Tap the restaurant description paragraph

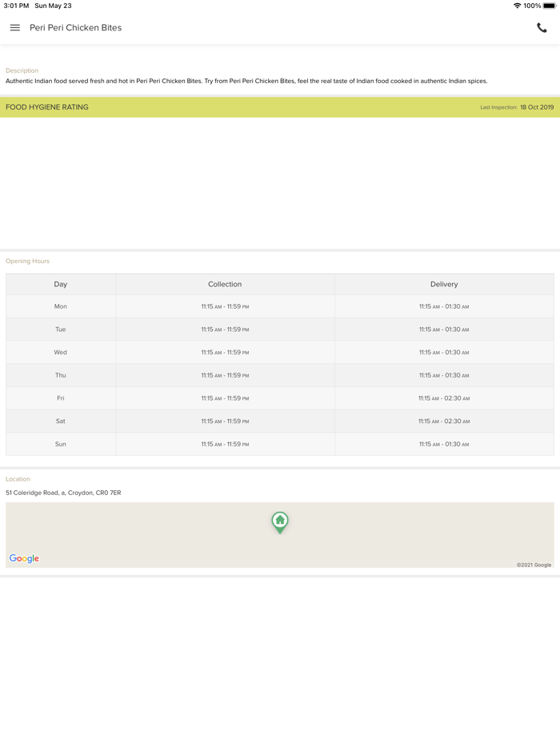pos(246,81)
